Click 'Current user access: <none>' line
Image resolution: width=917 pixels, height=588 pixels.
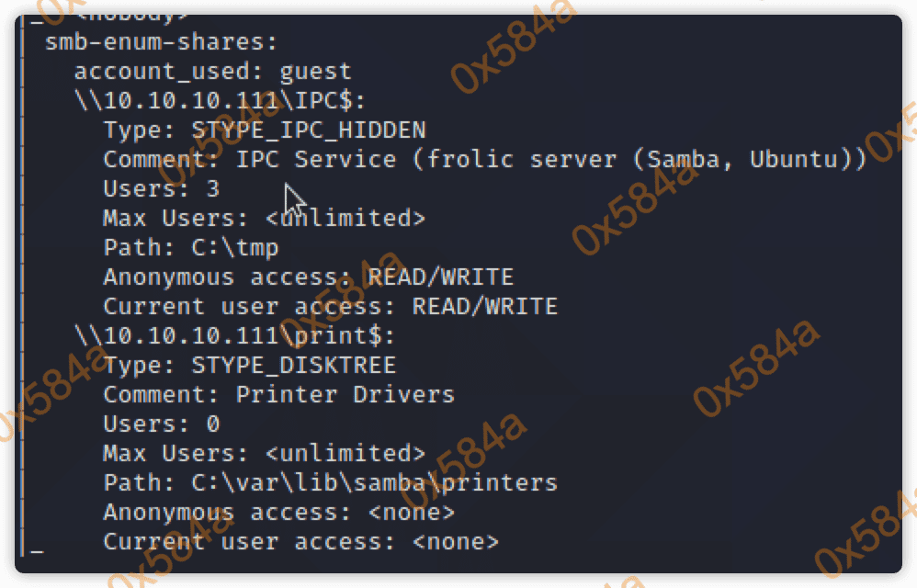(300, 541)
